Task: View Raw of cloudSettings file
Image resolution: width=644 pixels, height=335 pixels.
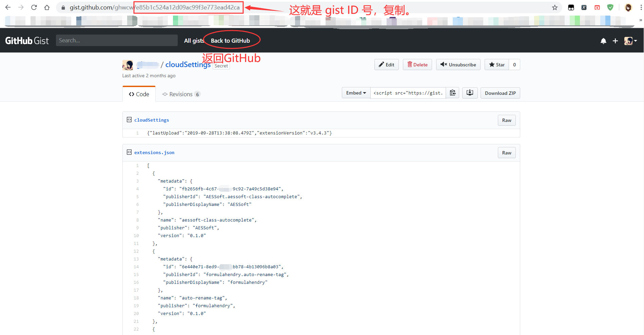Action: [507, 120]
